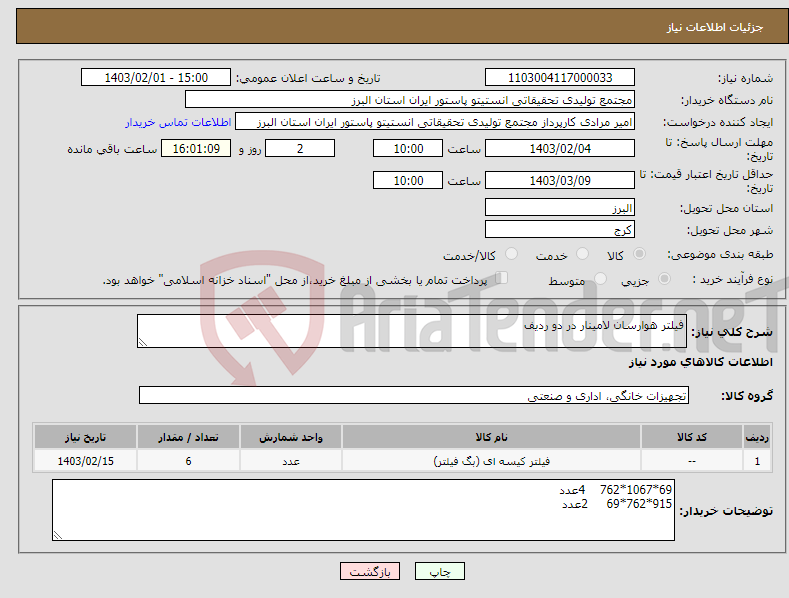Click the شرح کلی نیاز text area
The width and height of the screenshot is (789, 598).
coord(412,331)
